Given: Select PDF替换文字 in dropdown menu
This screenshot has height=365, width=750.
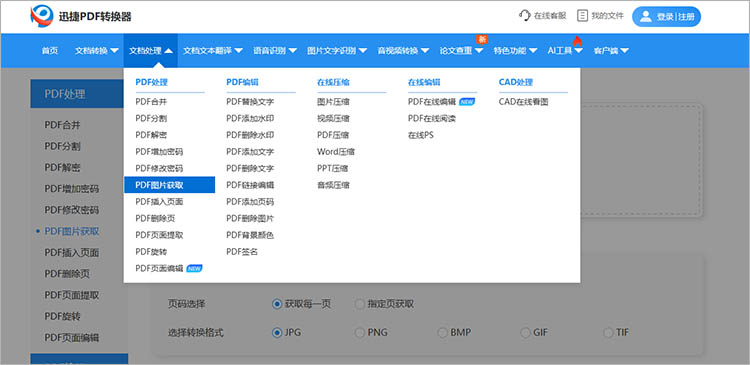Looking at the screenshot, I should [x=250, y=101].
